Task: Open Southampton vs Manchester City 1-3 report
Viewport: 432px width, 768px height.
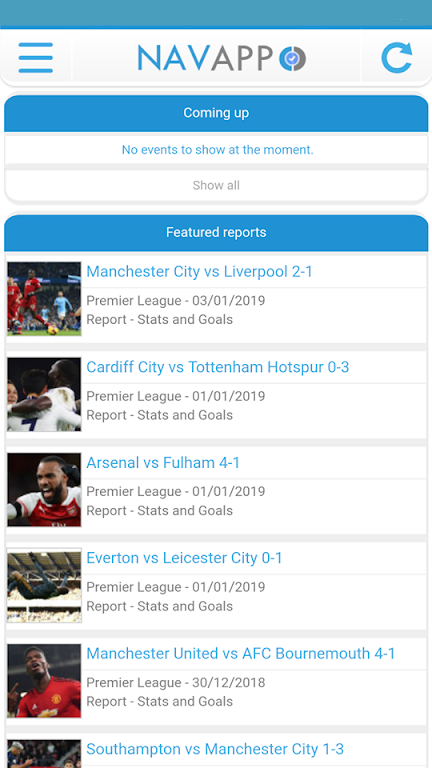Action: [x=215, y=749]
